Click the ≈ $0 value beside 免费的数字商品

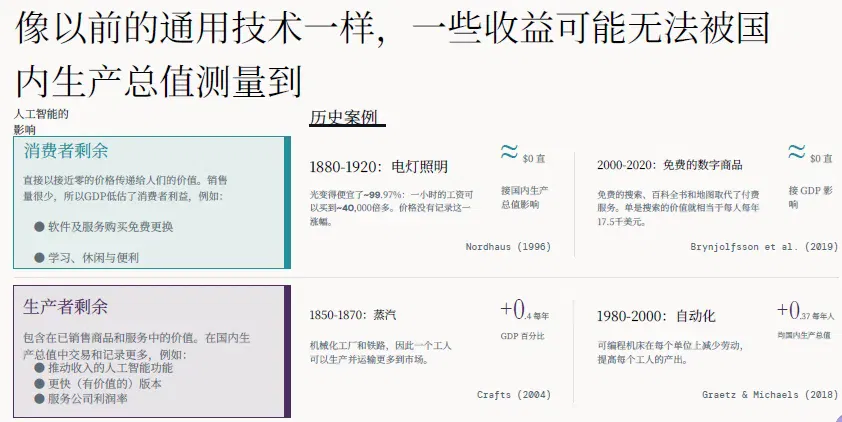tap(810, 154)
